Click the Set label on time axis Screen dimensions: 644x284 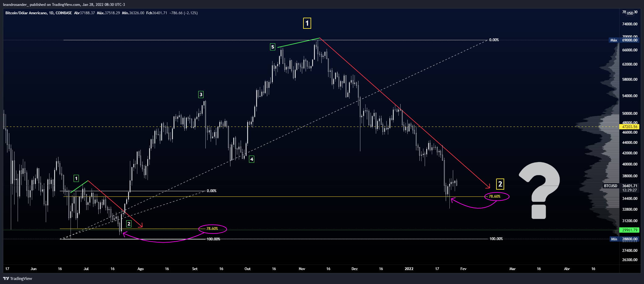pyautogui.click(x=195, y=269)
